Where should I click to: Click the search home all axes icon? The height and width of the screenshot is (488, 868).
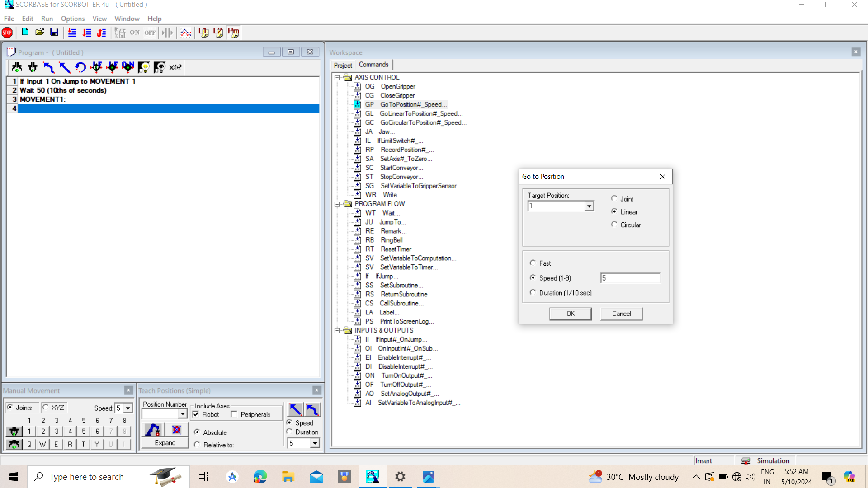click(120, 33)
